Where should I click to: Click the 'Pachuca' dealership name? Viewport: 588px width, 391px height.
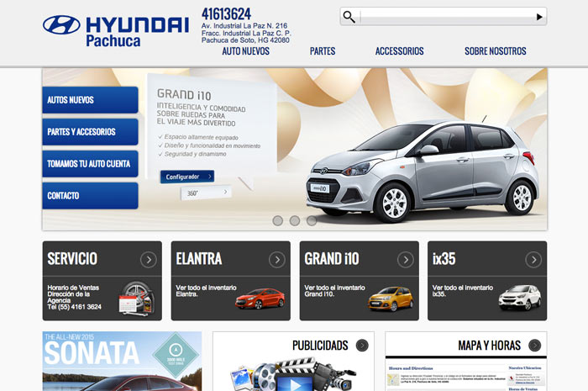click(113, 41)
